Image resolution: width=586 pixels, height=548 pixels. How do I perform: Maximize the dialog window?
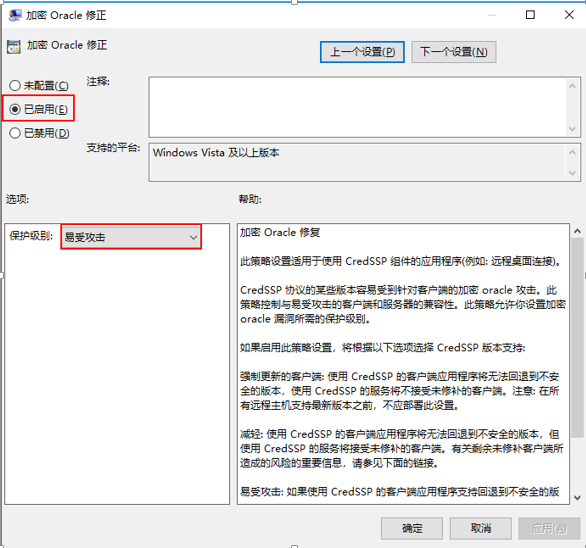tap(530, 15)
